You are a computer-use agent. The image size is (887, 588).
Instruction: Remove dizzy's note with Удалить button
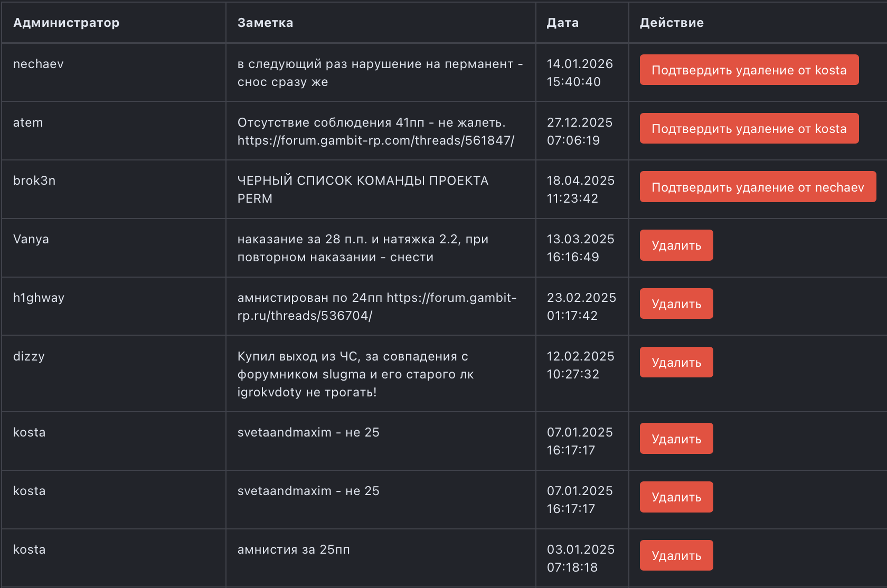click(x=676, y=363)
